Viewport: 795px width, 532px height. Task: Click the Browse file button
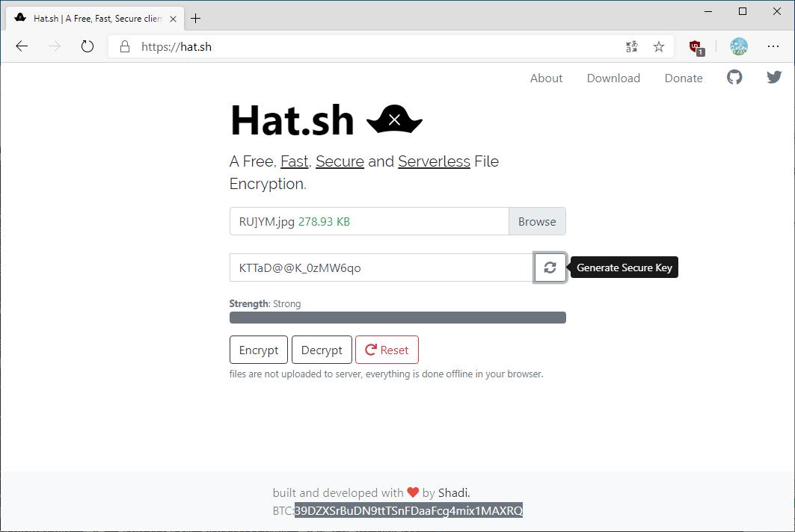pyautogui.click(x=537, y=221)
